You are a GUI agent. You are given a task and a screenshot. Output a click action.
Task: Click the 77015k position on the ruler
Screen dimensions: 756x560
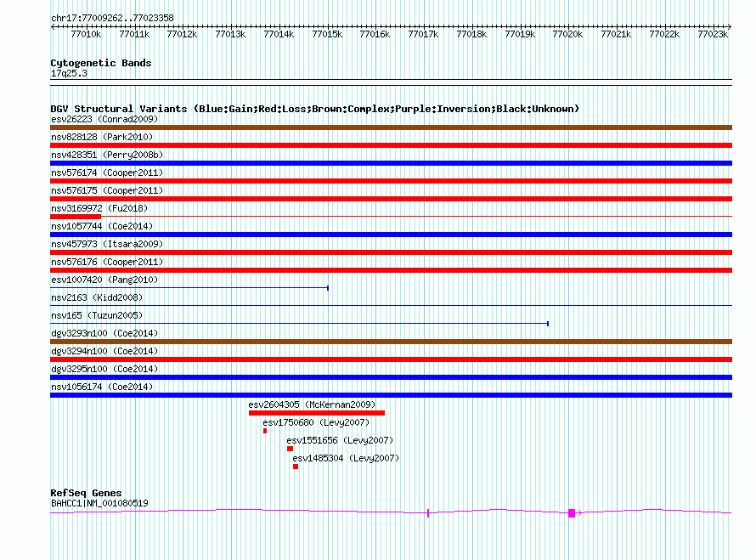coord(327,34)
